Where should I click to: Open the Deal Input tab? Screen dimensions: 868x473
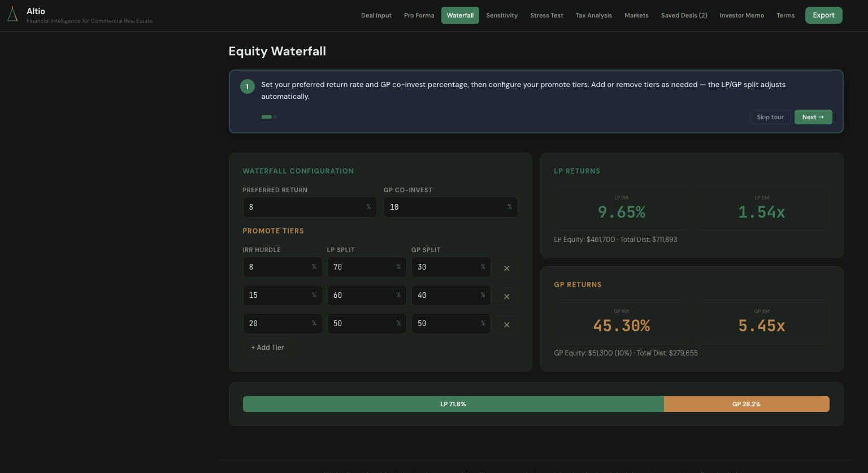coord(376,15)
